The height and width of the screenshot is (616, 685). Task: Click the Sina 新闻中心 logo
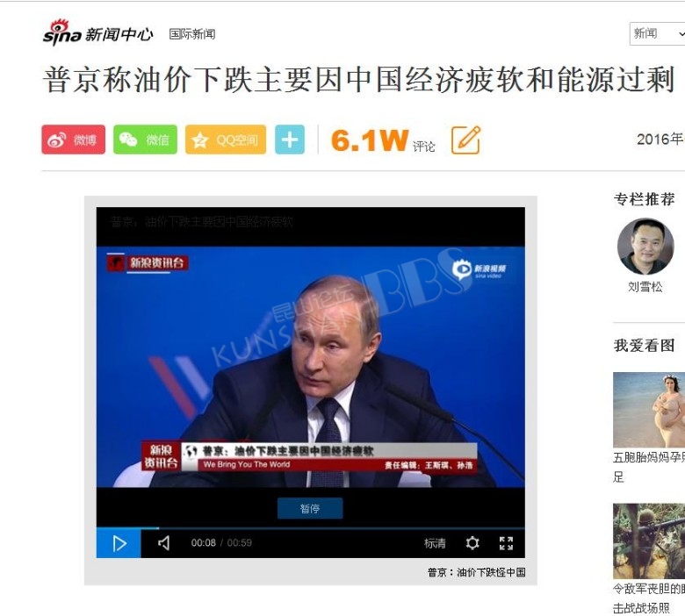pyautogui.click(x=97, y=32)
